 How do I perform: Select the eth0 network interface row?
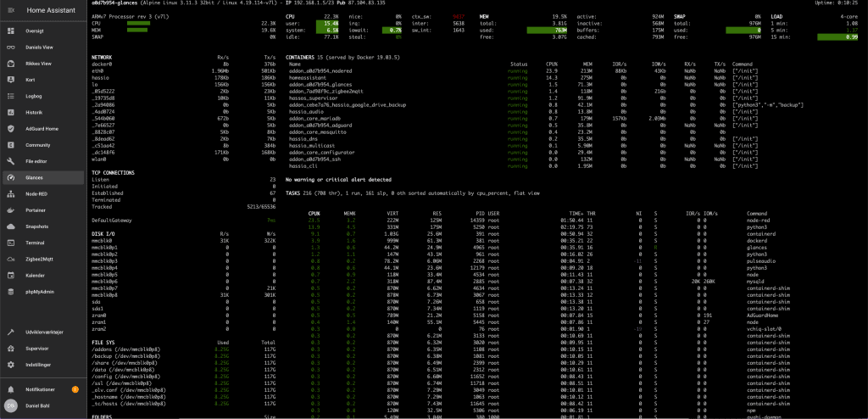pyautogui.click(x=184, y=71)
